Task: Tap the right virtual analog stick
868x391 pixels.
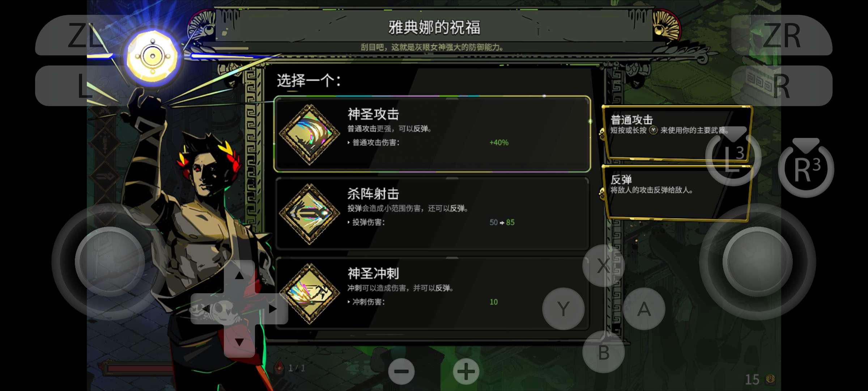Action: click(758, 261)
